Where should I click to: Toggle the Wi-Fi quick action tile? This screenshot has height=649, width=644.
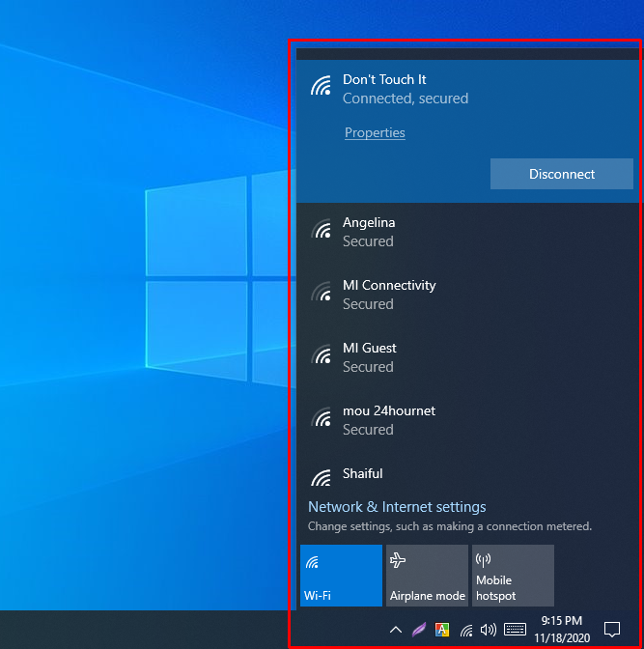click(341, 576)
